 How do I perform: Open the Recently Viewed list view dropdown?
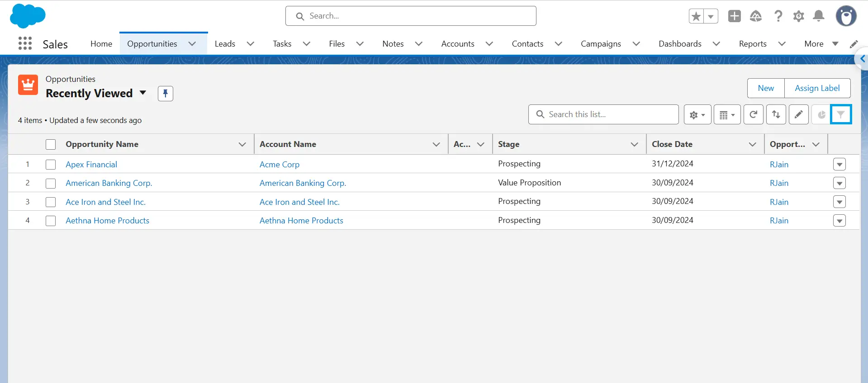tap(143, 93)
